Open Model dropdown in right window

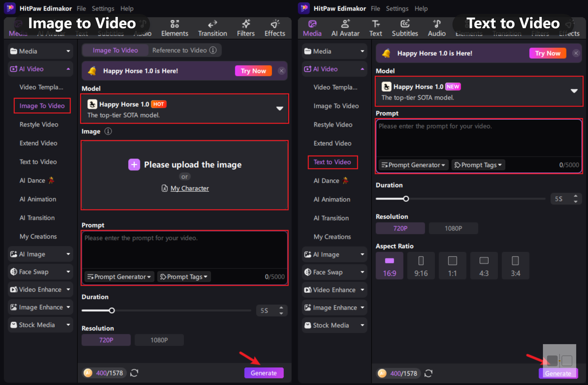point(479,91)
